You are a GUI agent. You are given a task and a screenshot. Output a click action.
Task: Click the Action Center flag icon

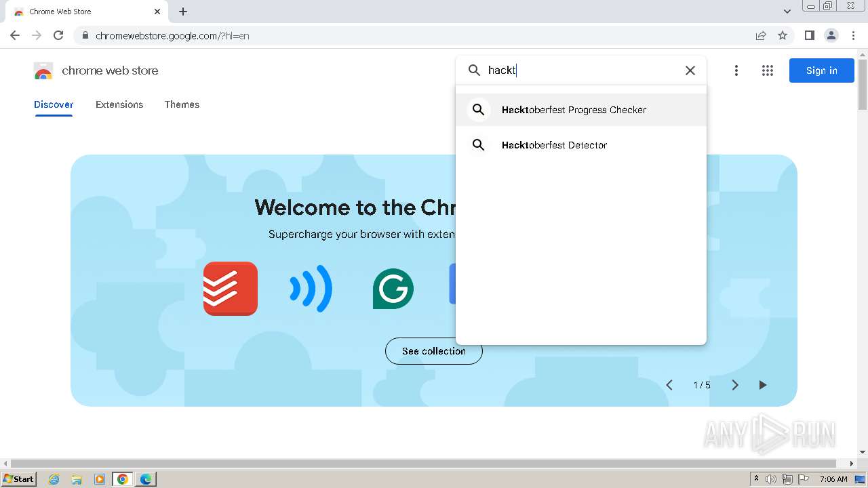tap(804, 479)
